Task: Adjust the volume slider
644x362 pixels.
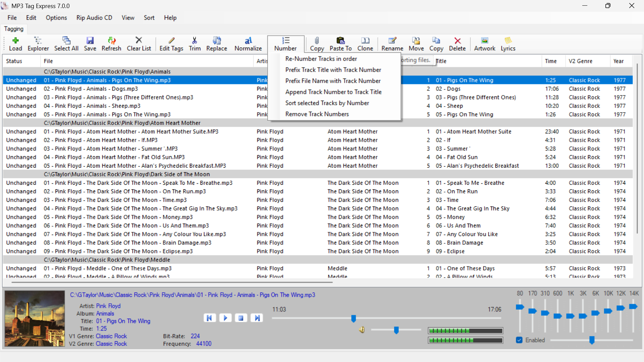Action: tap(396, 330)
